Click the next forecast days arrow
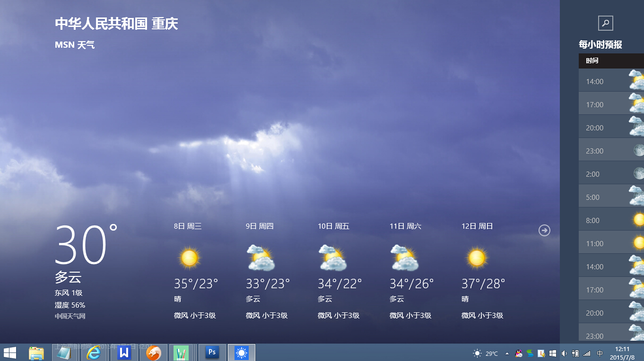The height and width of the screenshot is (361, 644). click(x=544, y=230)
